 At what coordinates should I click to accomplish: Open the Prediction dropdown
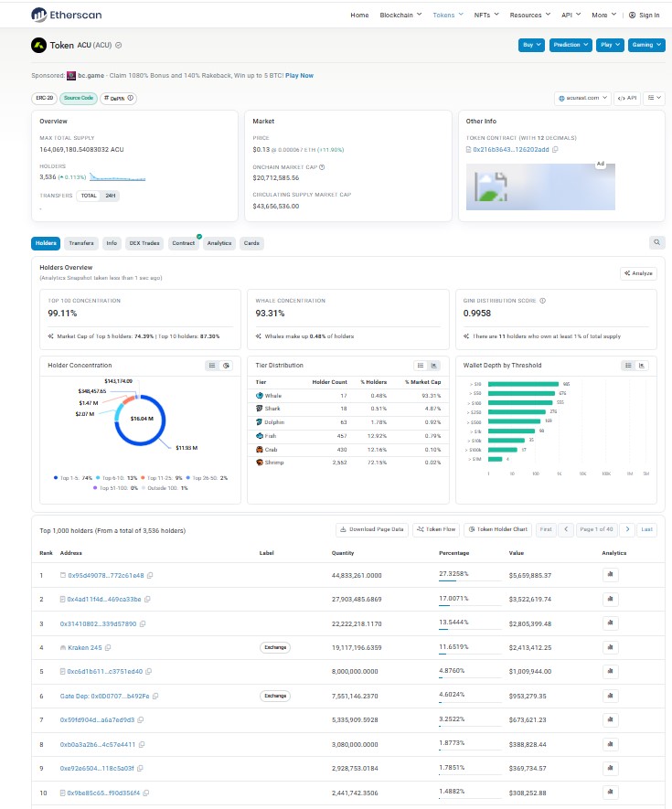[571, 45]
